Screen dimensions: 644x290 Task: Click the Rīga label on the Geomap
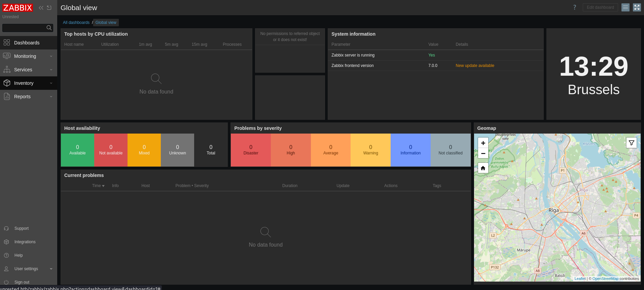tap(553, 210)
